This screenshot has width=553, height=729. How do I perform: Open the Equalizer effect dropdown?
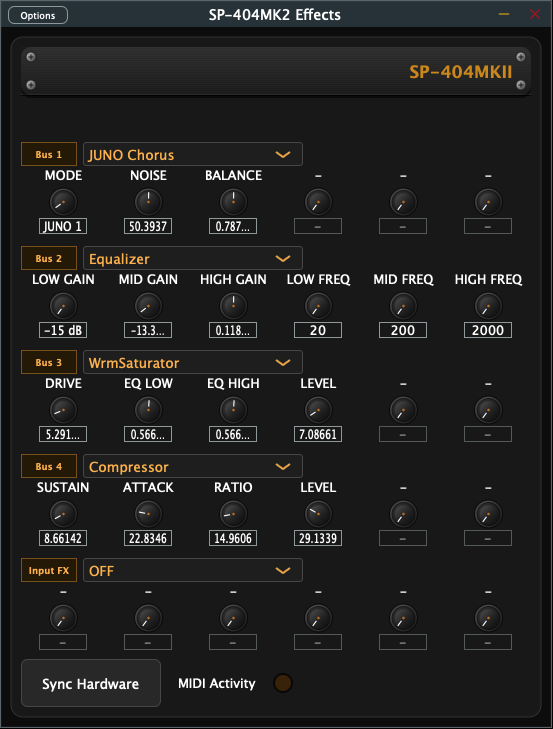coord(193,258)
